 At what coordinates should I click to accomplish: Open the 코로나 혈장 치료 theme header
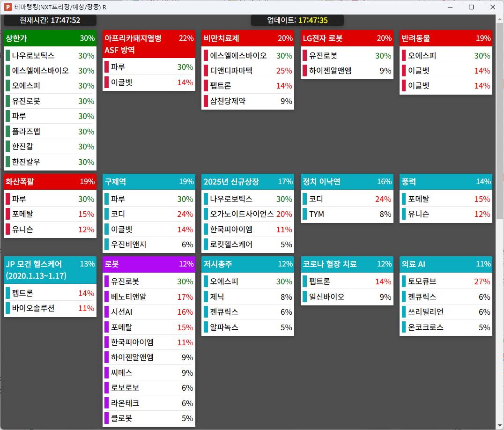[347, 264]
